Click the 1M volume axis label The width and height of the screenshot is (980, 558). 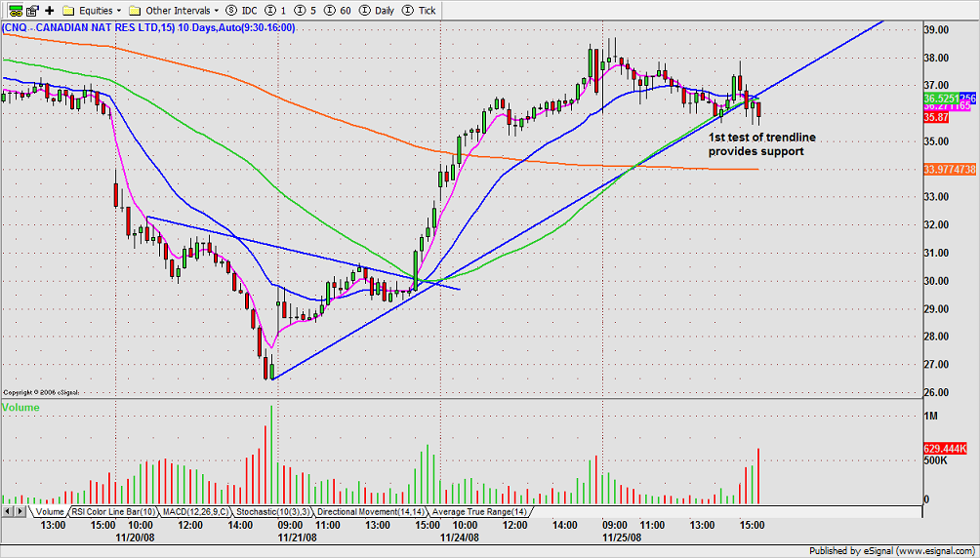930,416
